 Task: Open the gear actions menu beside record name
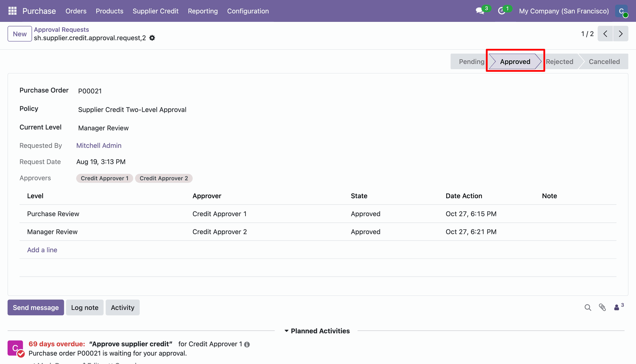click(x=152, y=38)
